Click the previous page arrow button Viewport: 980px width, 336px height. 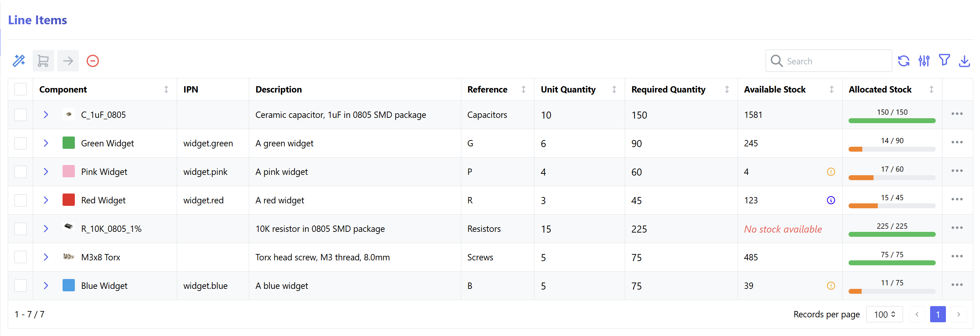[917, 314]
